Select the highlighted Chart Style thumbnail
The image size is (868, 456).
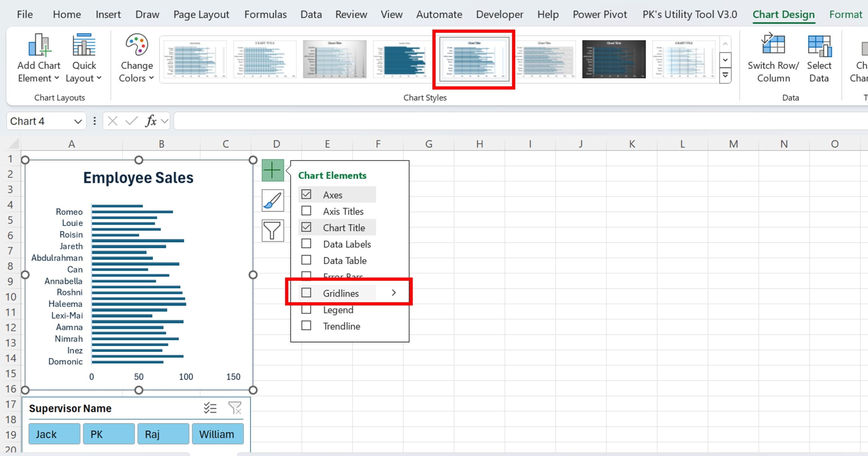click(474, 59)
